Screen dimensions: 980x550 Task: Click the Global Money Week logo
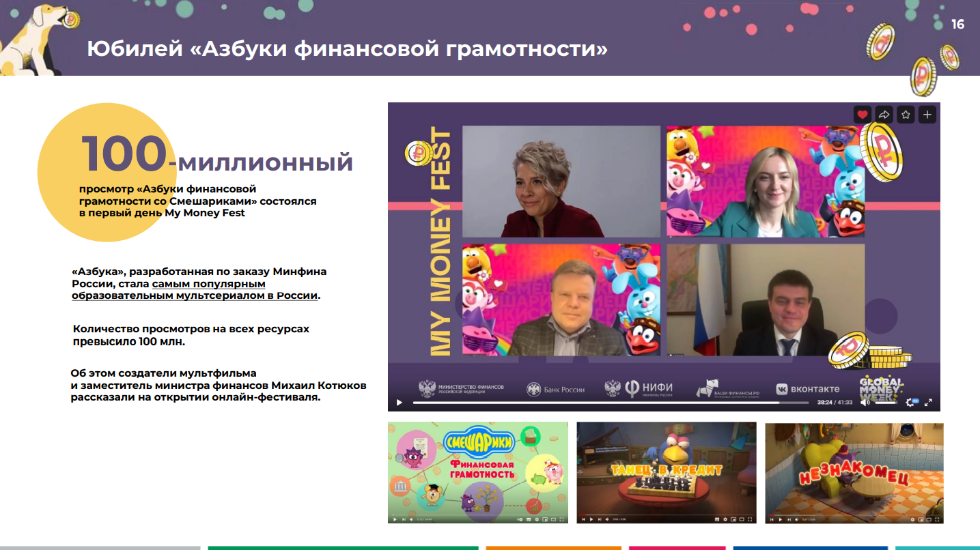[x=880, y=388]
